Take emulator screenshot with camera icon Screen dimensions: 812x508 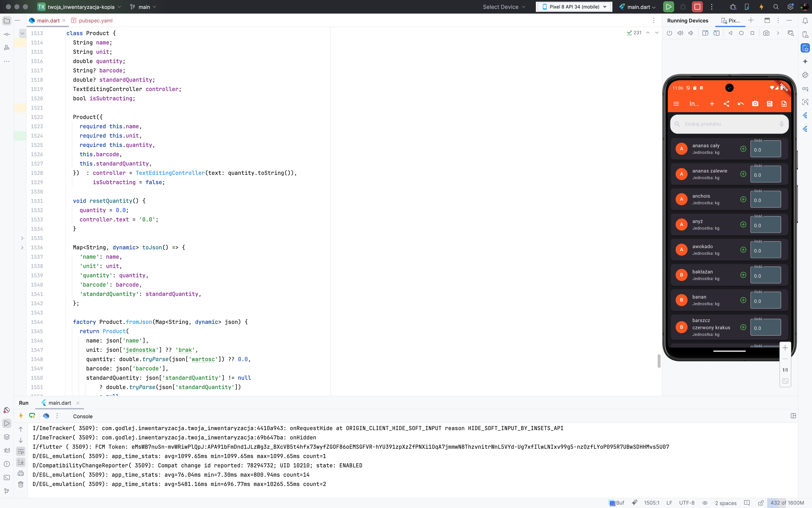(x=766, y=33)
